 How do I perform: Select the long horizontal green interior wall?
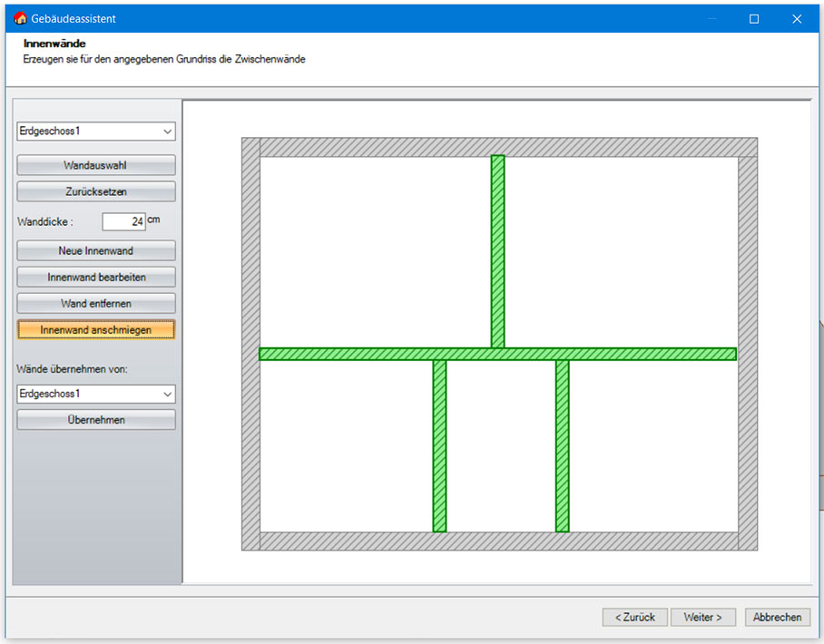pyautogui.click(x=497, y=354)
